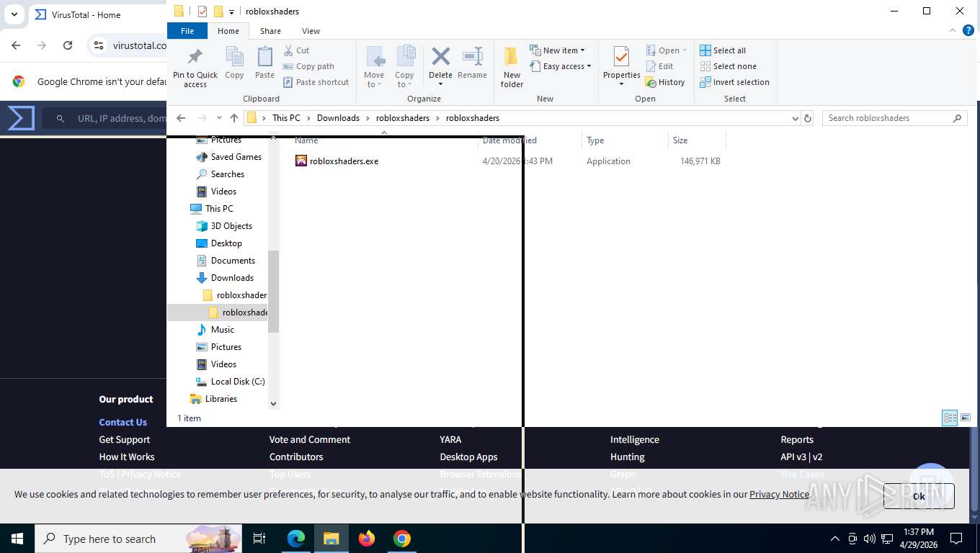Click Pin to Quick access icon
This screenshot has width=980, height=553.
point(195,68)
